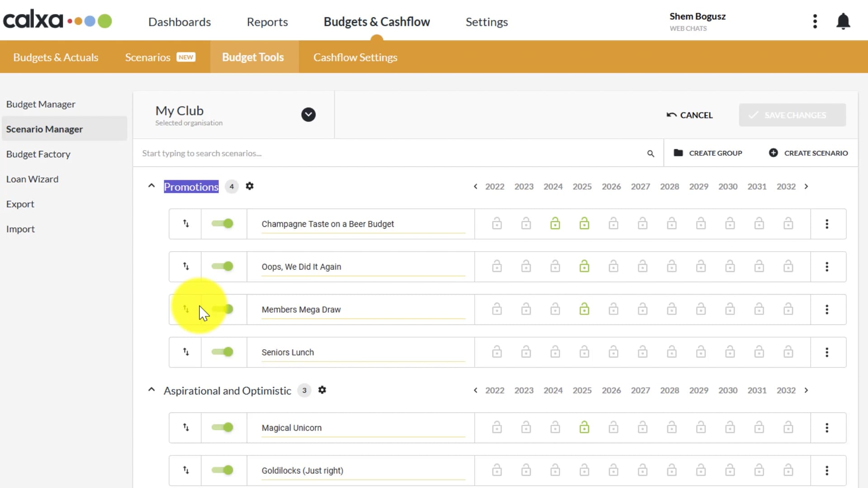Select Budget Factory in sidebar
Screen dimensions: 868x488
[38, 154]
